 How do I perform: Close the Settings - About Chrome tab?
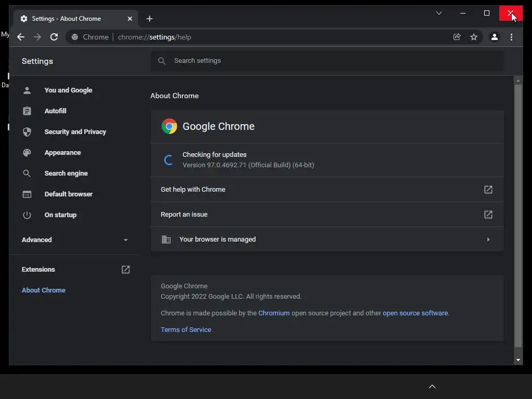point(129,19)
